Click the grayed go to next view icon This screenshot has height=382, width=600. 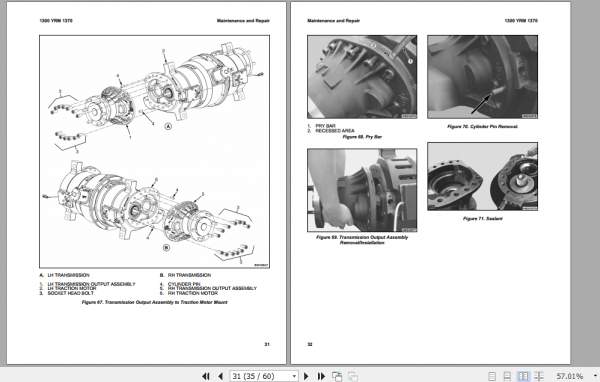353,376
